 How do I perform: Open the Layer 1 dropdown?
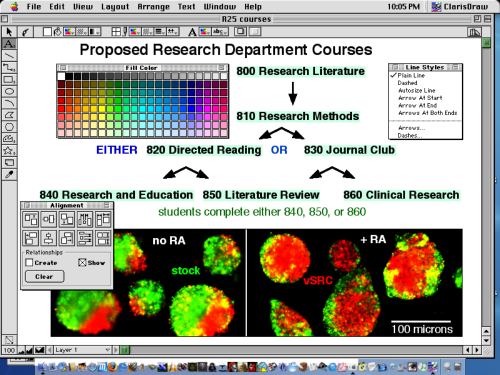[82, 350]
